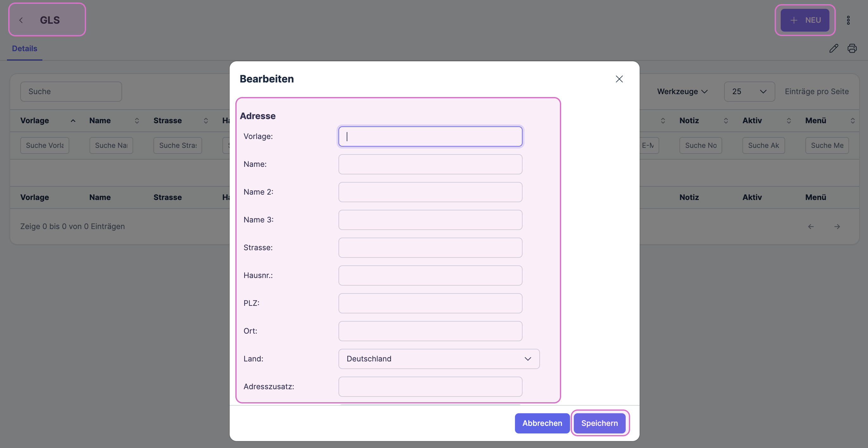The height and width of the screenshot is (448, 868).
Task: Sort table by Aktiv column
Action: tap(789, 120)
